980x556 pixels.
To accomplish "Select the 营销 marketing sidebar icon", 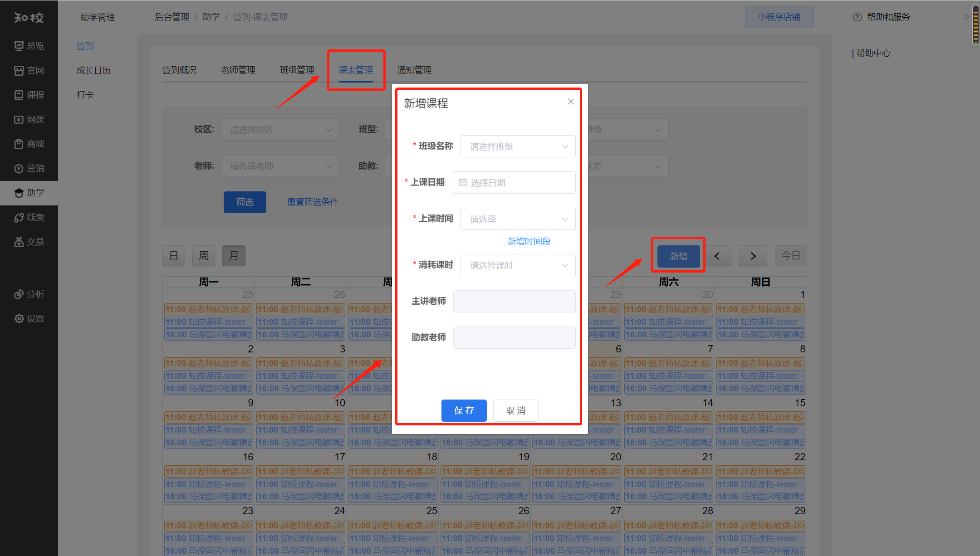I will [x=19, y=168].
